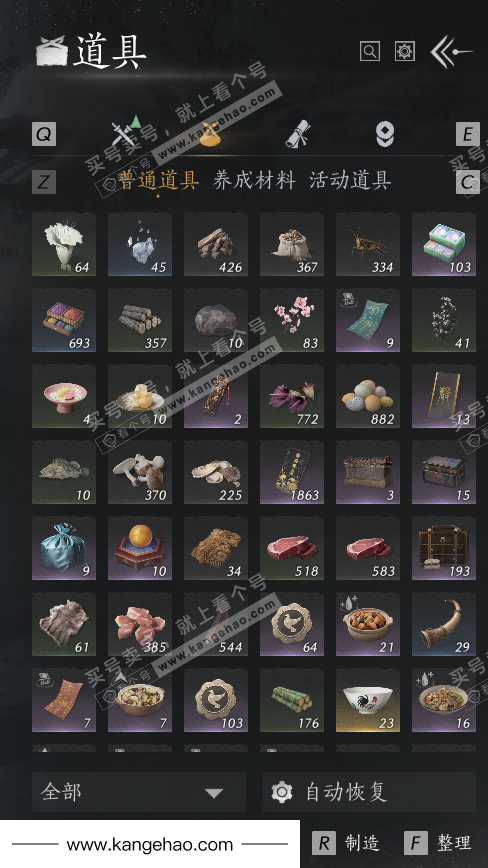Image resolution: width=488 pixels, height=868 pixels.
Task: Expand the 全部 filter dropdown
Action: pyautogui.click(x=139, y=792)
